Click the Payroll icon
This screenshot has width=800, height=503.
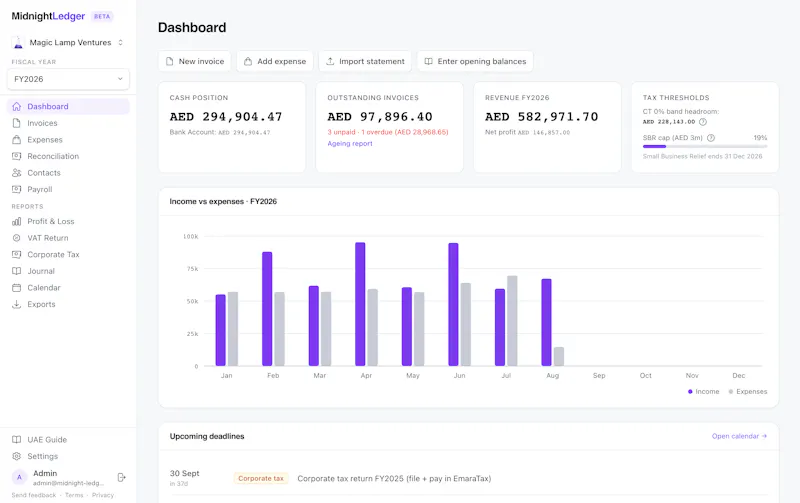[16, 189]
